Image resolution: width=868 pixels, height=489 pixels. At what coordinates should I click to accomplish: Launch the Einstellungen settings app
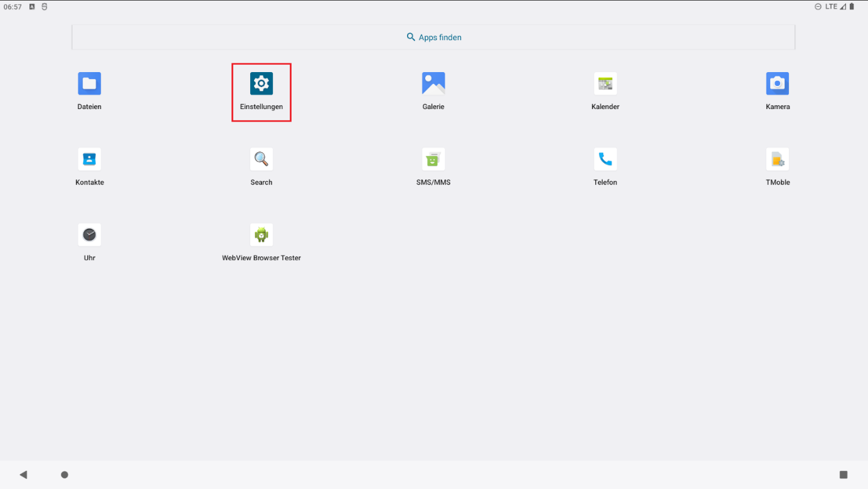(261, 84)
